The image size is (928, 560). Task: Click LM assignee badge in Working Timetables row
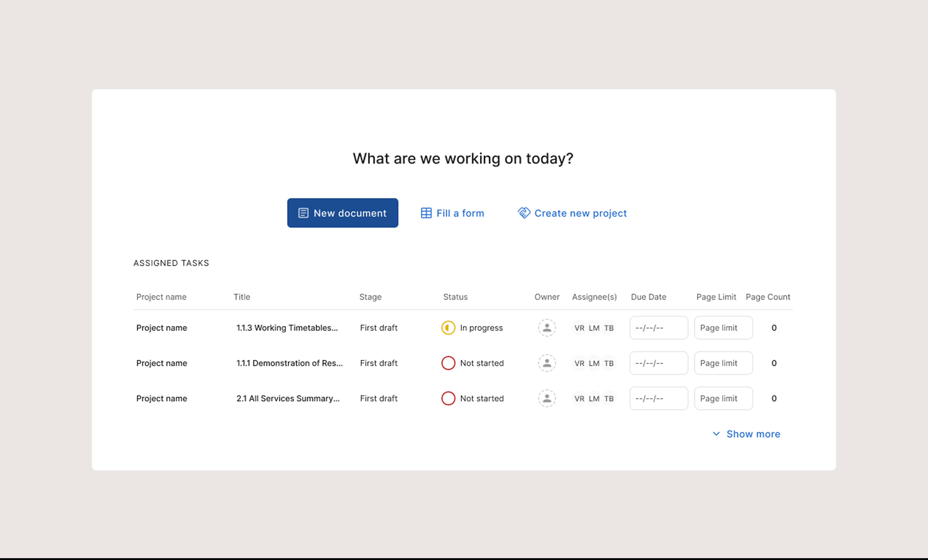coord(594,328)
